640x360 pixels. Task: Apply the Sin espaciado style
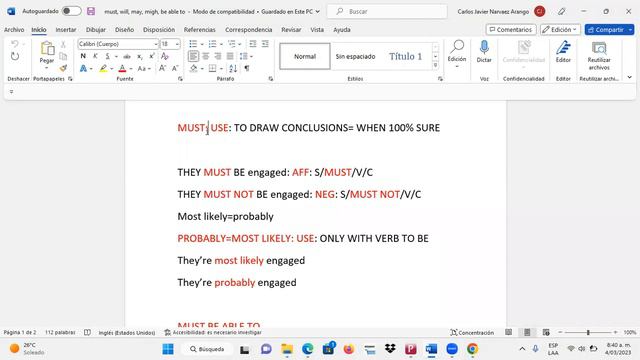click(x=355, y=56)
